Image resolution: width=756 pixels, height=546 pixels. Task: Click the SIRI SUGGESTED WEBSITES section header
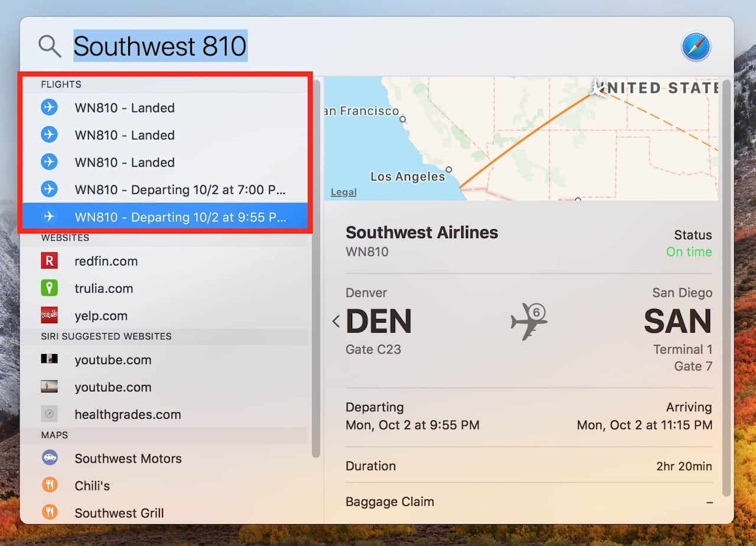click(106, 336)
